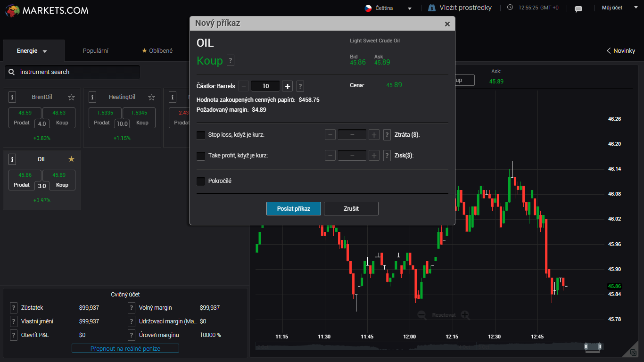
Task: Open help icon for Volný margin
Action: (x=132, y=308)
